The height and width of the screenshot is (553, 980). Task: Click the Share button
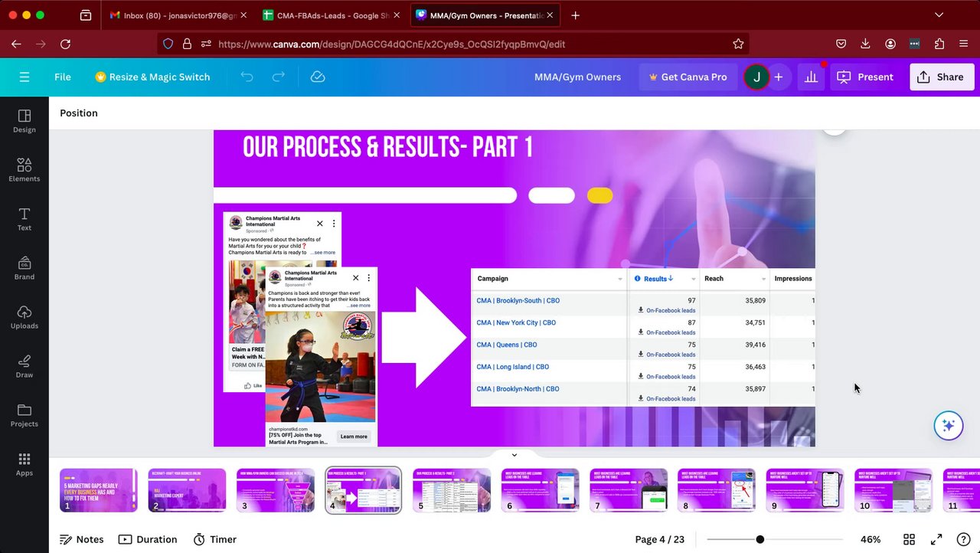point(941,77)
